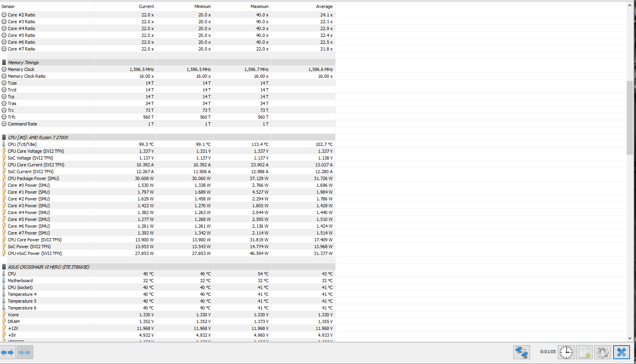
Task: Reset the elapsed time clock icon
Action: tap(566, 352)
